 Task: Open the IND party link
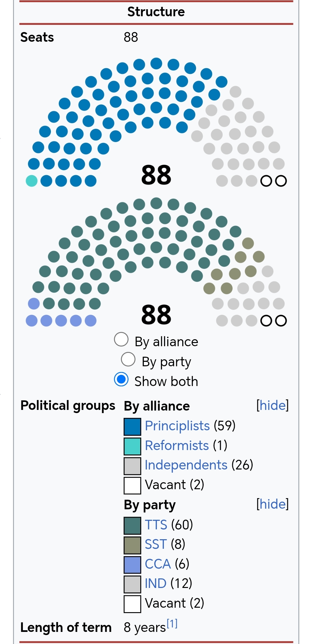156,583
